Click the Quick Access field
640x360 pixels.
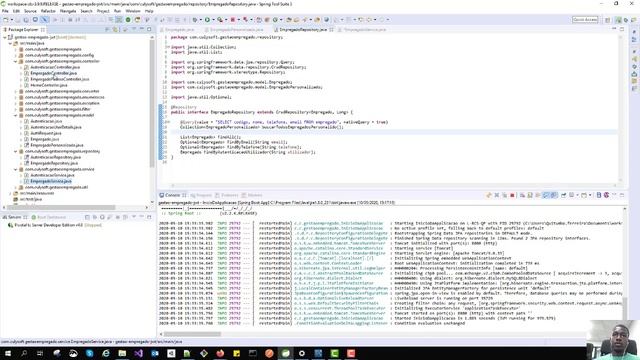(x=585, y=20)
